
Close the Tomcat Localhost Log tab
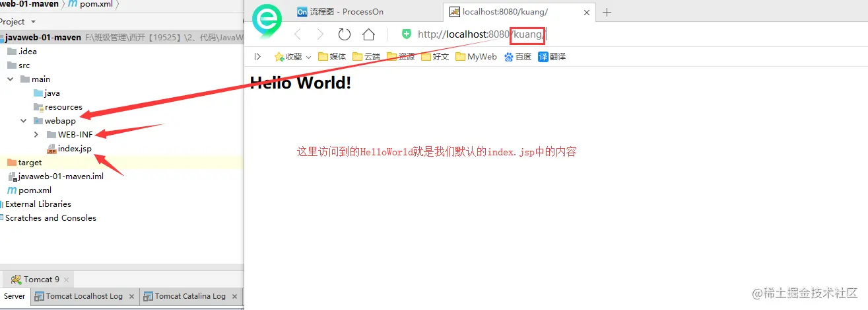point(131,297)
